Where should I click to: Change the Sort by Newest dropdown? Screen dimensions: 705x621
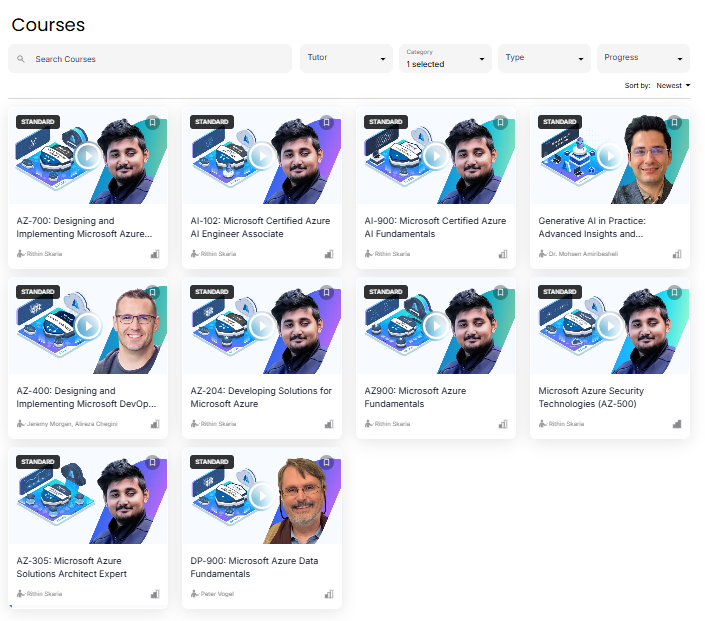(673, 85)
